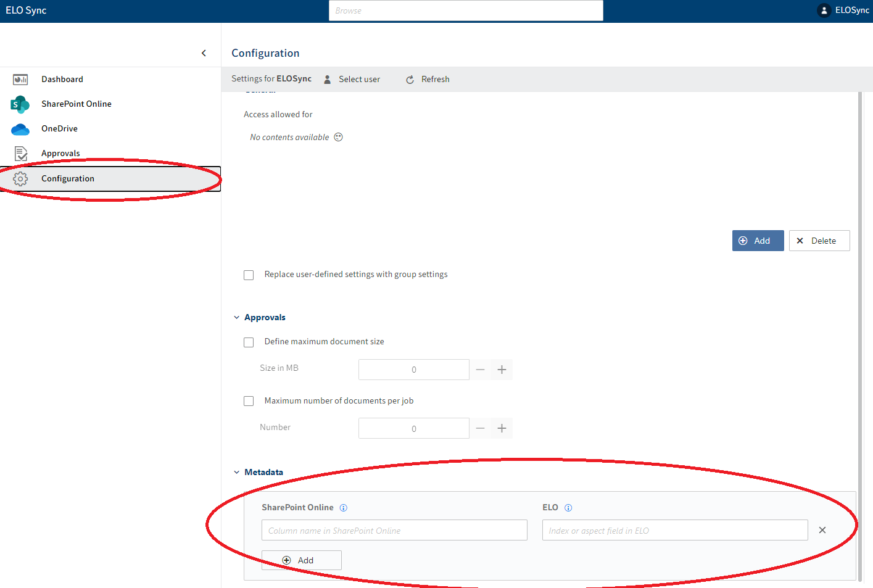Check Define maximum document size

point(249,342)
